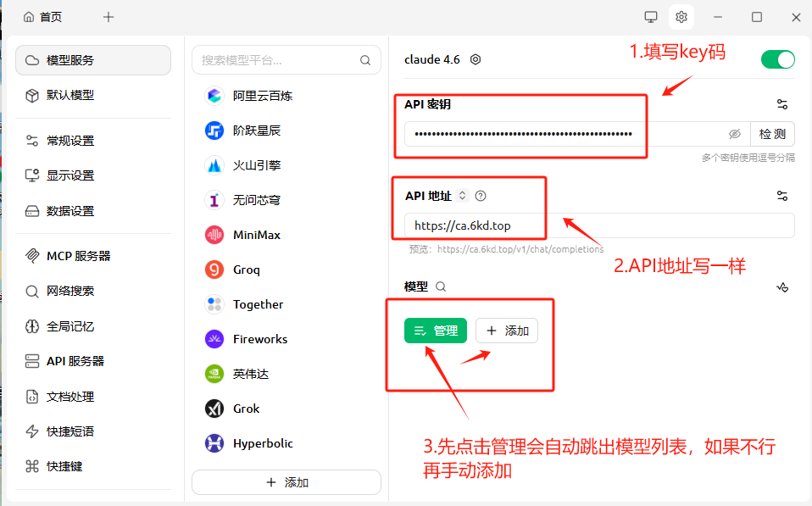Click 添加 button below provider list
This screenshot has height=506, width=812.
pyautogui.click(x=286, y=482)
